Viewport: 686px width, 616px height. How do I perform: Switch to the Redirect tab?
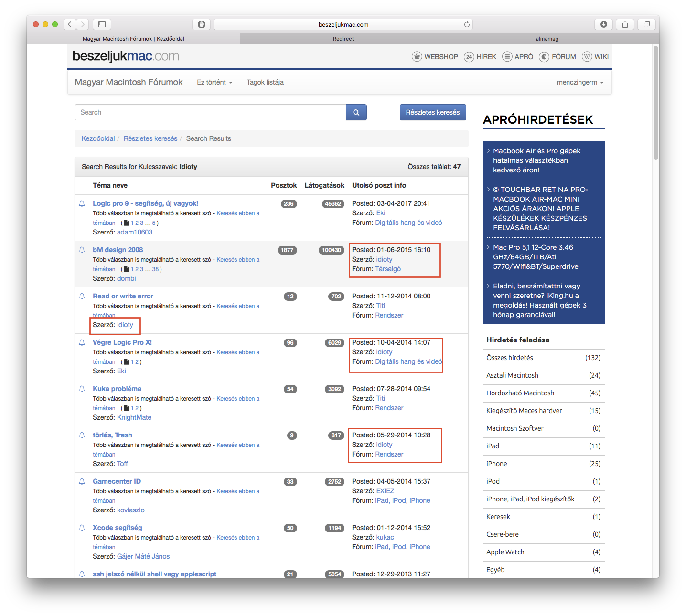point(343,39)
